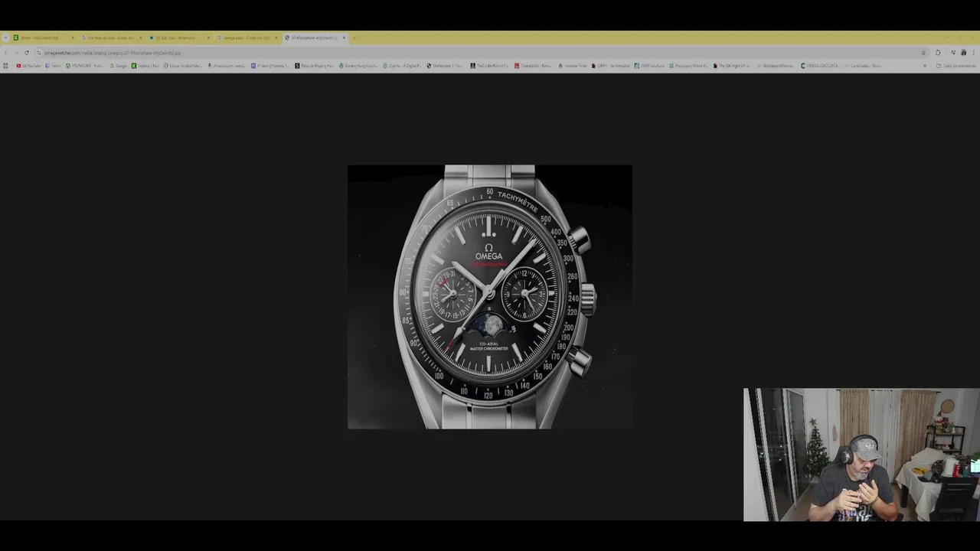Viewport: 980px width, 551px height.
Task: Switch to the second Google search tab
Action: click(111, 37)
